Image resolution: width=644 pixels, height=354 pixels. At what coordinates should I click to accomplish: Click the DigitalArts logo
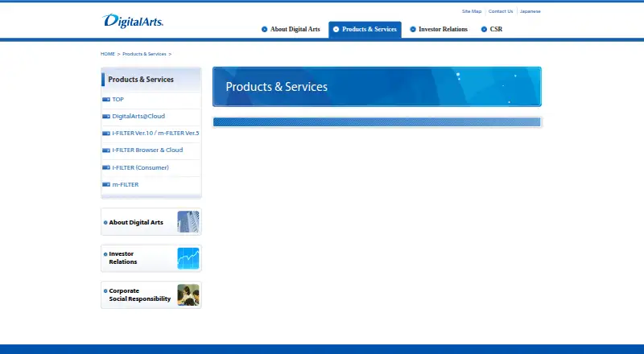point(133,21)
